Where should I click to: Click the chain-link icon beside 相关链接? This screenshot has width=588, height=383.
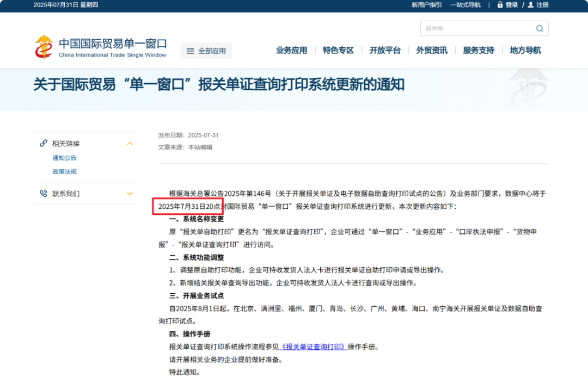[x=43, y=143]
